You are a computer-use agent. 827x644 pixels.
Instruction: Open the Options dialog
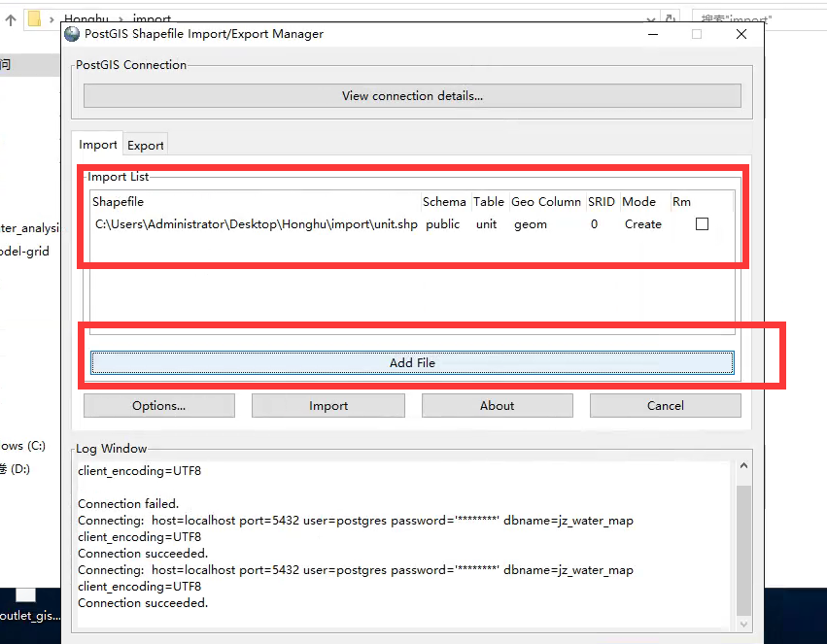[158, 405]
